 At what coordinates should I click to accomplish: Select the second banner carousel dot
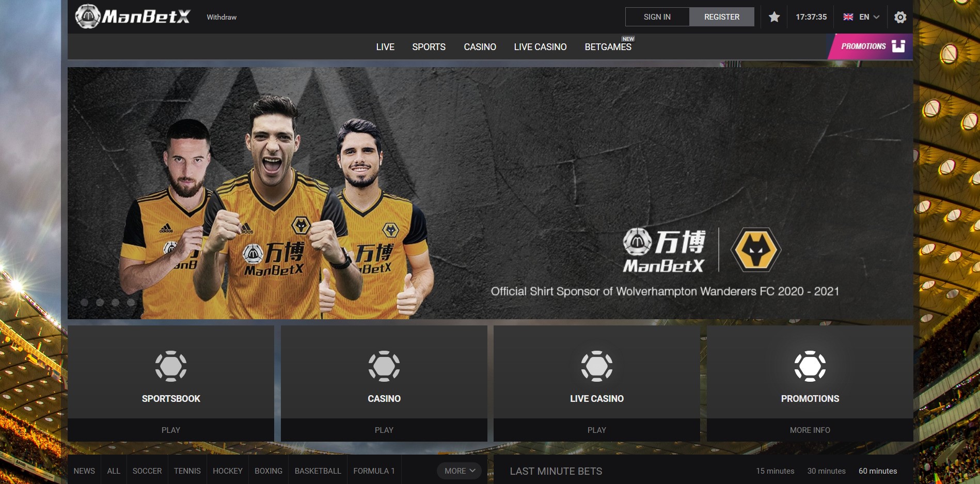[x=100, y=303]
